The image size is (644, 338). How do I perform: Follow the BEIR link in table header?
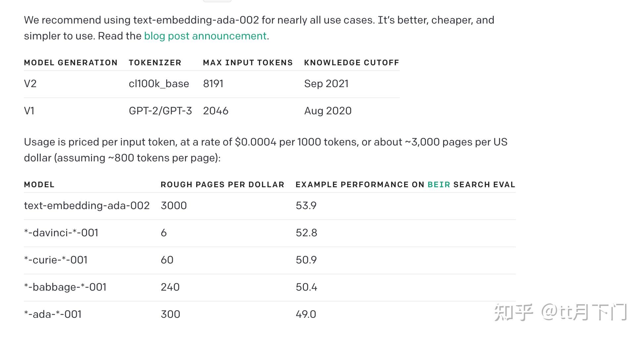[438, 185]
